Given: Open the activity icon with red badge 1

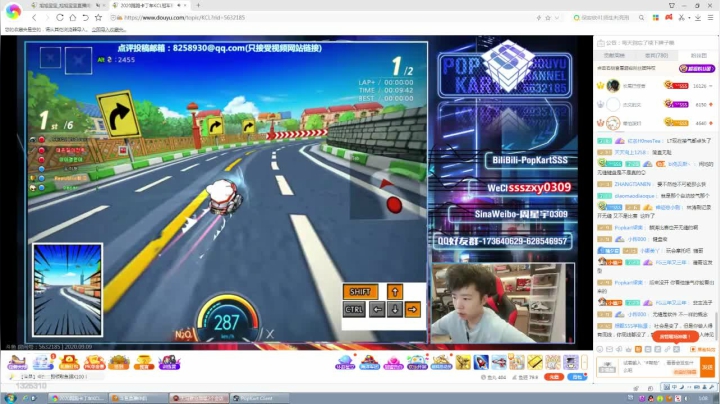Looking at the screenshot, I should coord(44,362).
